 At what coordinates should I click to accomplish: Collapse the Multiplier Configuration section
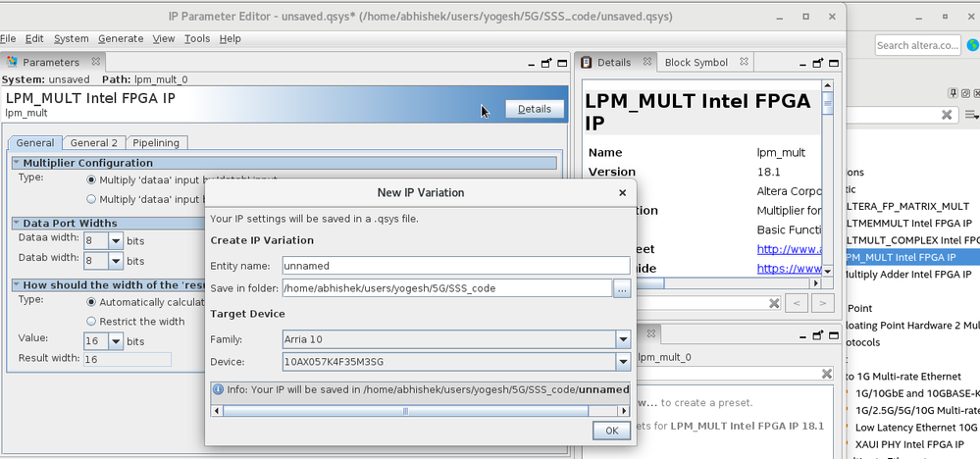(x=17, y=163)
